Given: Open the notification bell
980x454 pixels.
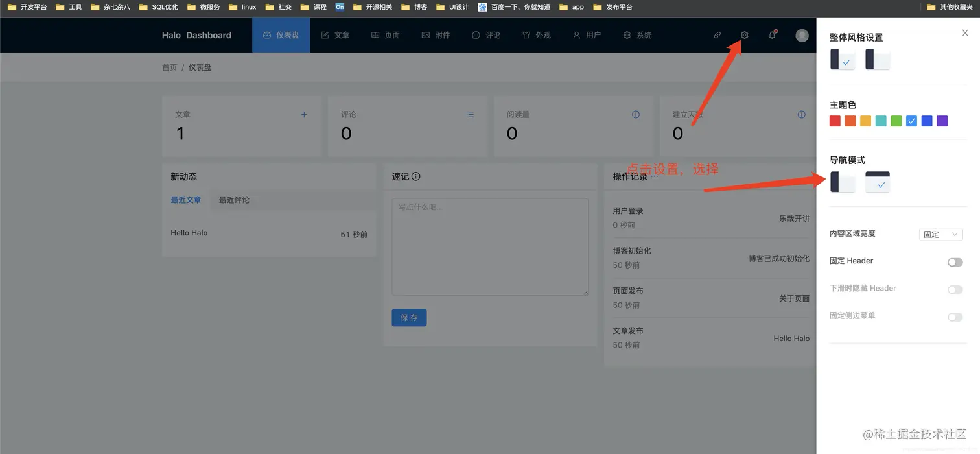Looking at the screenshot, I should [772, 35].
